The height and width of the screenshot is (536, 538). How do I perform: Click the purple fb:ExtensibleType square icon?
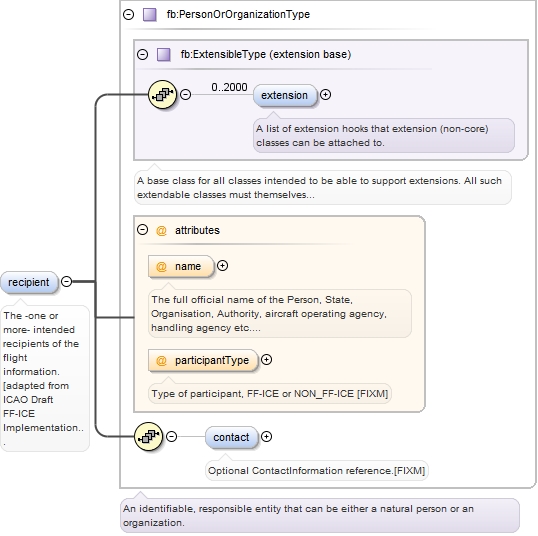pyautogui.click(x=163, y=54)
